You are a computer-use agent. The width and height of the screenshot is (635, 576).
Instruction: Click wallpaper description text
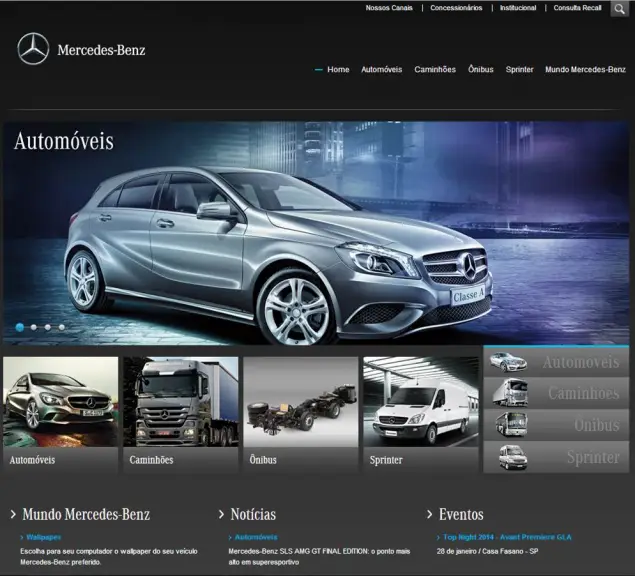pos(109,557)
